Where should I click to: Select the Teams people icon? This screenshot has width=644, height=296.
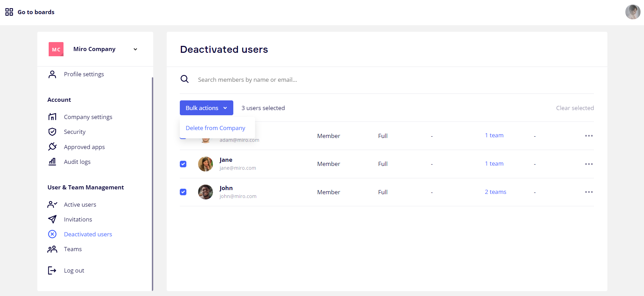pyautogui.click(x=52, y=249)
